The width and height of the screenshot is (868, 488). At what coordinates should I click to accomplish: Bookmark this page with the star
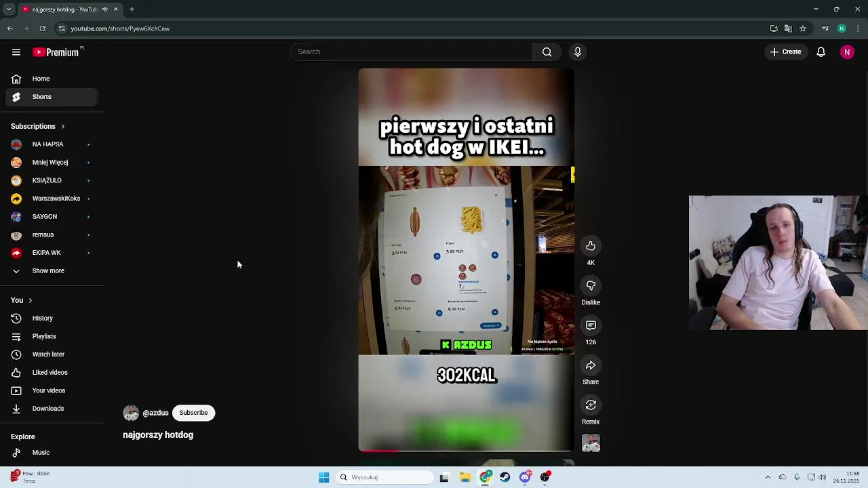[x=803, y=28]
